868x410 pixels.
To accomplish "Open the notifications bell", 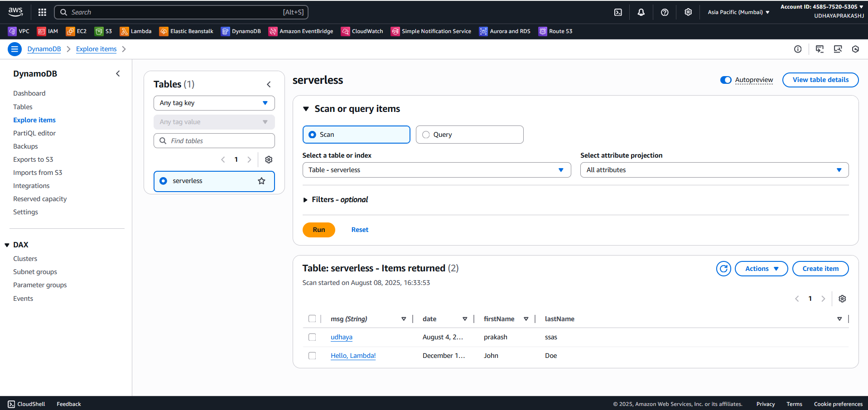I will [x=641, y=12].
